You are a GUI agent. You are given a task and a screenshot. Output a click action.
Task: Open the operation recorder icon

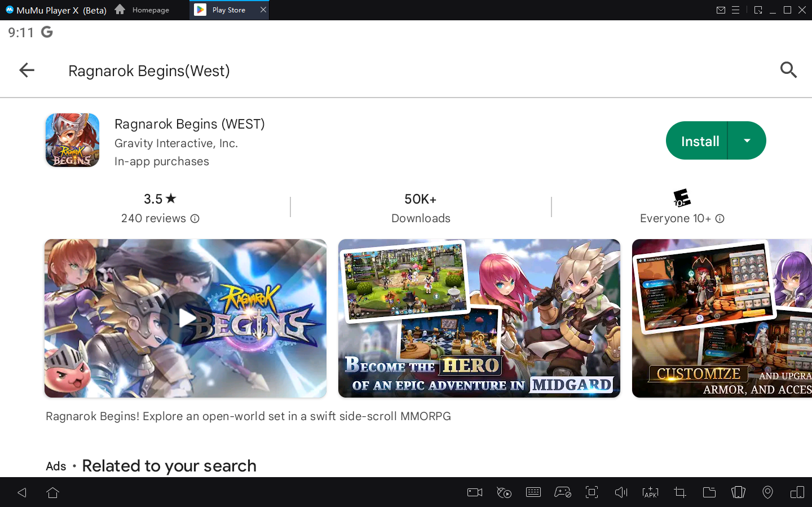pos(504,492)
